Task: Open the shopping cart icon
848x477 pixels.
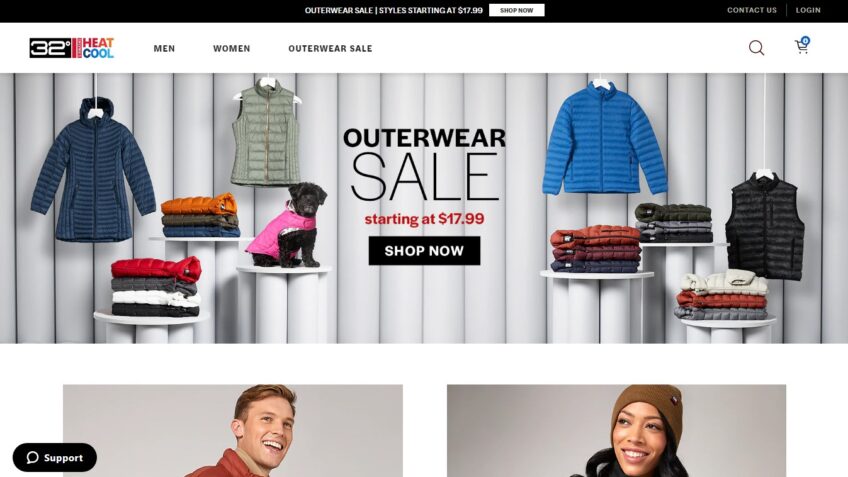Action: pyautogui.click(x=801, y=48)
